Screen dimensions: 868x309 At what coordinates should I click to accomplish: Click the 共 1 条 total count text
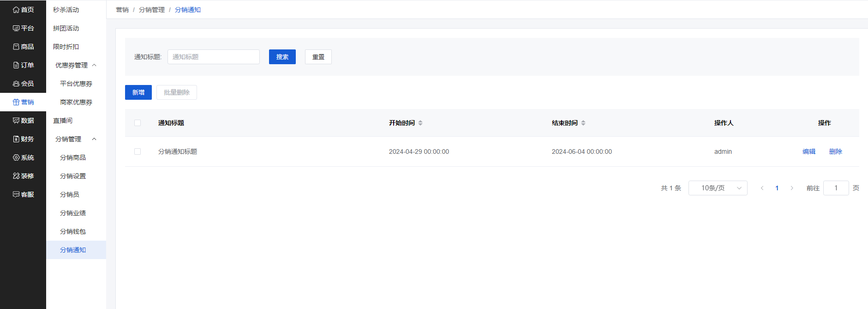pyautogui.click(x=671, y=188)
